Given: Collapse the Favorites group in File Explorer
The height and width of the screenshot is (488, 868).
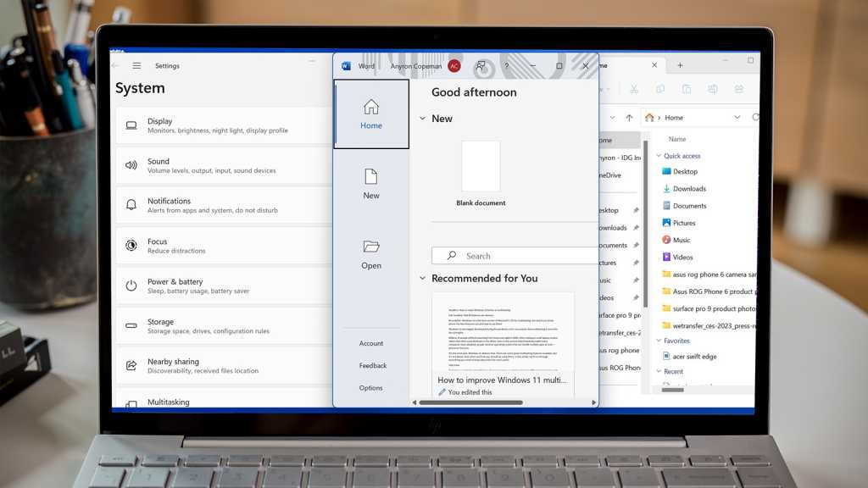Looking at the screenshot, I should (659, 341).
